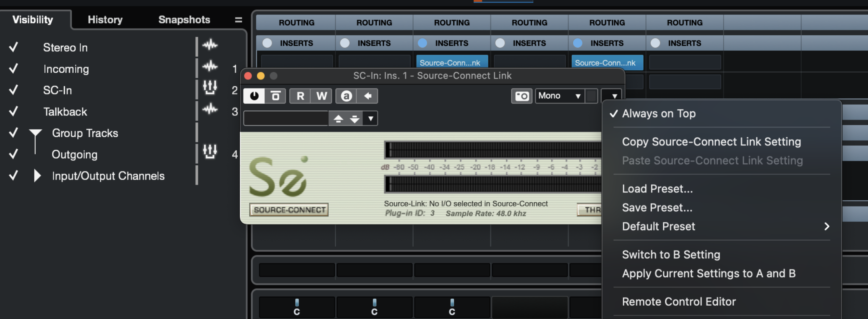This screenshot has width=868, height=319.
Task: Toggle the third channel's INSERTS bypass dot
Action: pyautogui.click(x=422, y=43)
